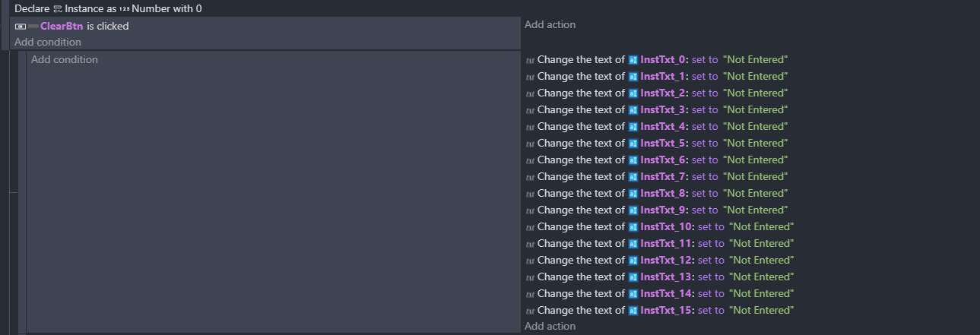
Task: Click the set to operator for InstTxt_12
Action: (711, 260)
